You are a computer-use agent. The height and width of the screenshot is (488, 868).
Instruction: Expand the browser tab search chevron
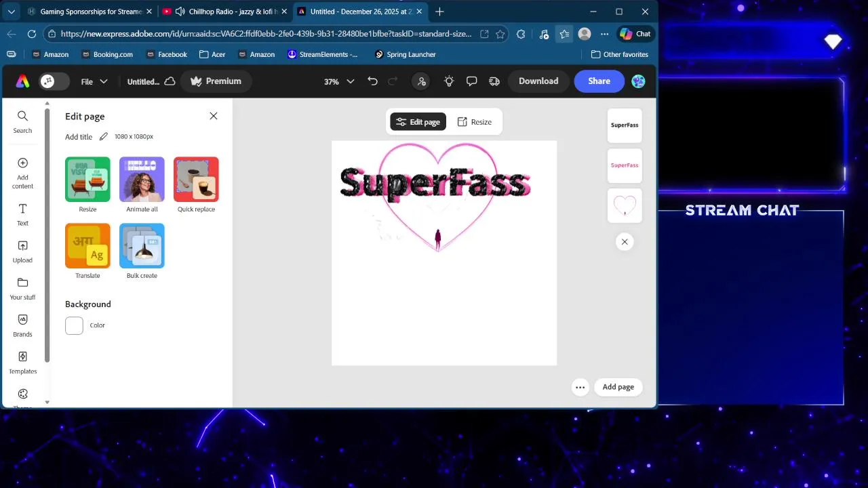(11, 12)
